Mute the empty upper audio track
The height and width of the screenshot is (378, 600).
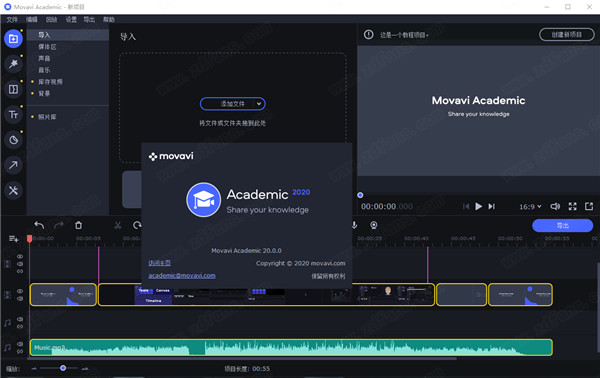point(20,319)
